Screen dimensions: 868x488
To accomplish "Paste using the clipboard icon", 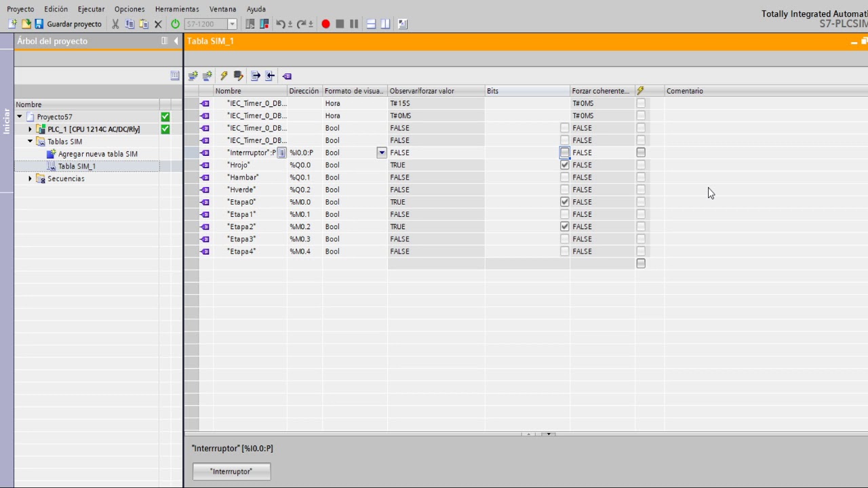I will [x=144, y=24].
